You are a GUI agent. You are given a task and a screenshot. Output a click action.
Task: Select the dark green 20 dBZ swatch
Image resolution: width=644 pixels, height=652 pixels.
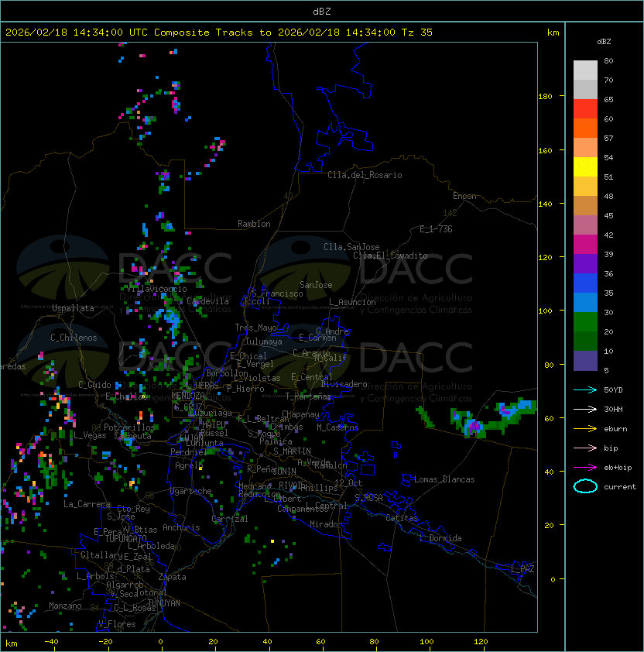tap(585, 341)
